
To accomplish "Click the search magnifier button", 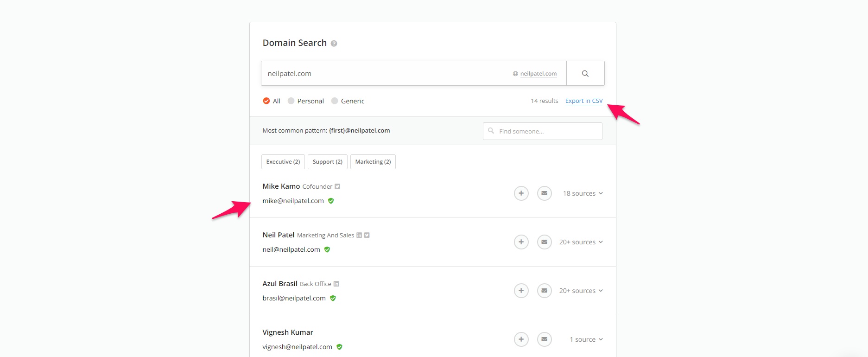I will click(585, 74).
